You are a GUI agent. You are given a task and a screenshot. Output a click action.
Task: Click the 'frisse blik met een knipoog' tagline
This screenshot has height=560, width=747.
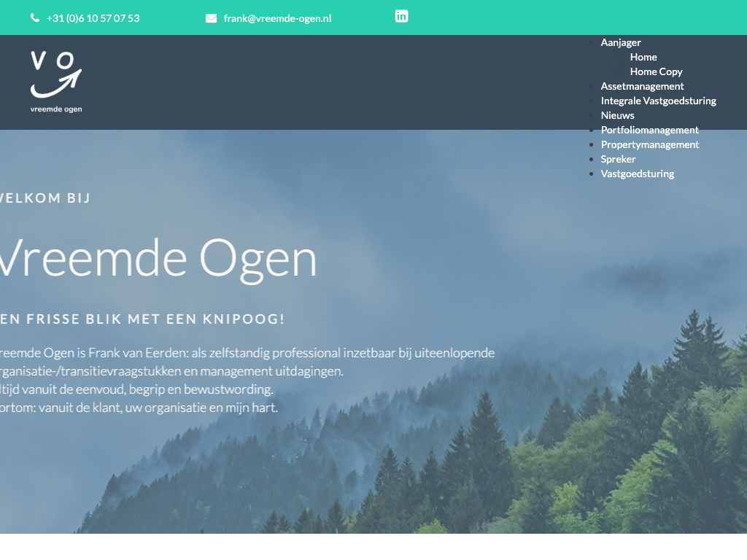142,319
